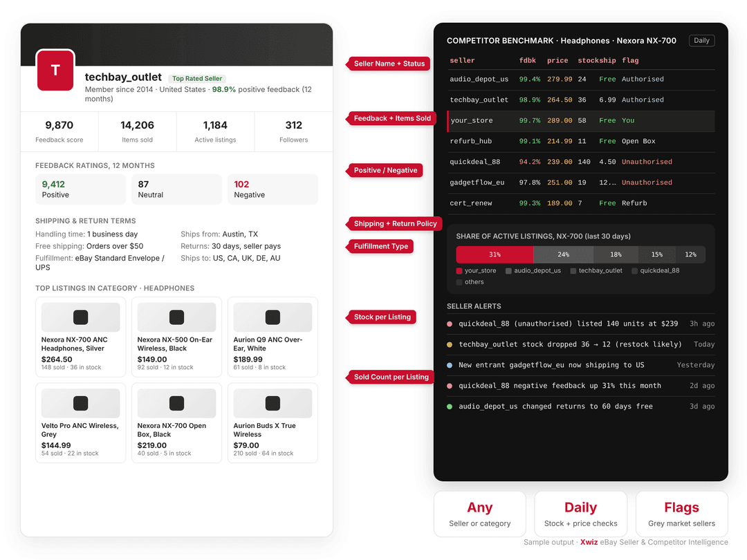
Task: Open alert about quickdeal_88 negative feedback
Action: pyautogui.click(x=581, y=386)
